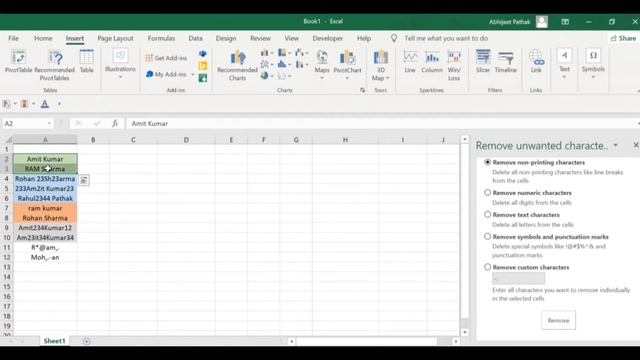Open the Charts dialog launcher
Viewport: 640px width, 360px height.
click(x=362, y=90)
